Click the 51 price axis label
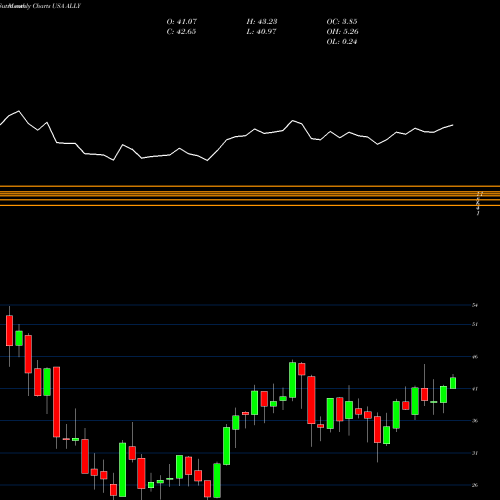This screenshot has width=500, height=500. (475, 324)
